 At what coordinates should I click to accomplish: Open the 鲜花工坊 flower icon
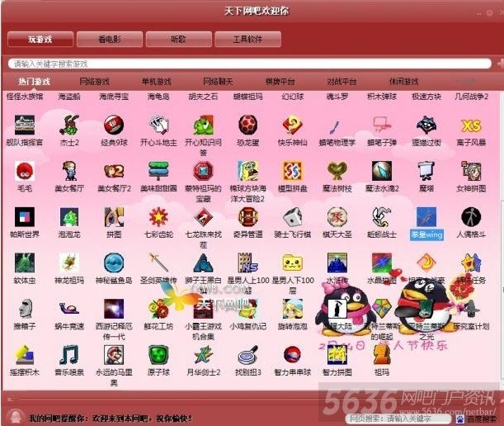tap(158, 309)
